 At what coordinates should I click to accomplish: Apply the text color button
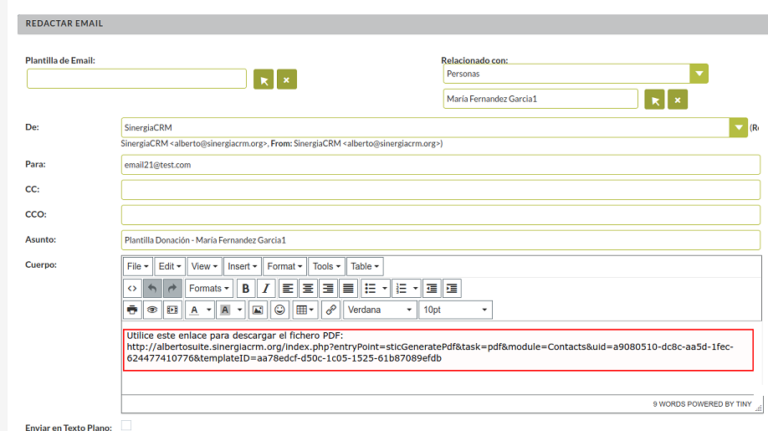(x=194, y=310)
